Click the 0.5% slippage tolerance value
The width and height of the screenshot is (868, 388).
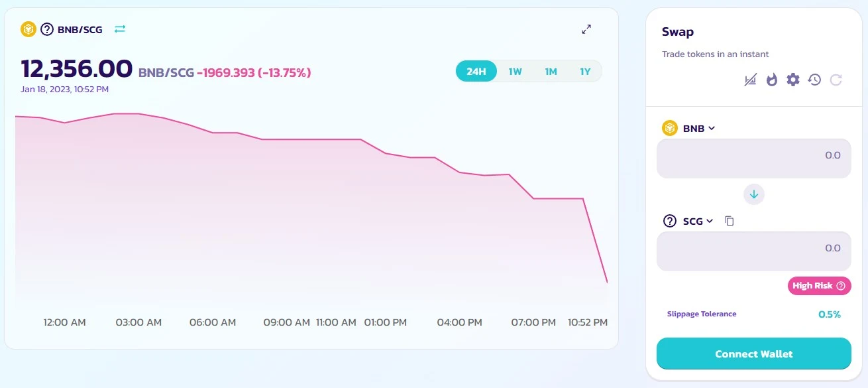[x=830, y=314]
